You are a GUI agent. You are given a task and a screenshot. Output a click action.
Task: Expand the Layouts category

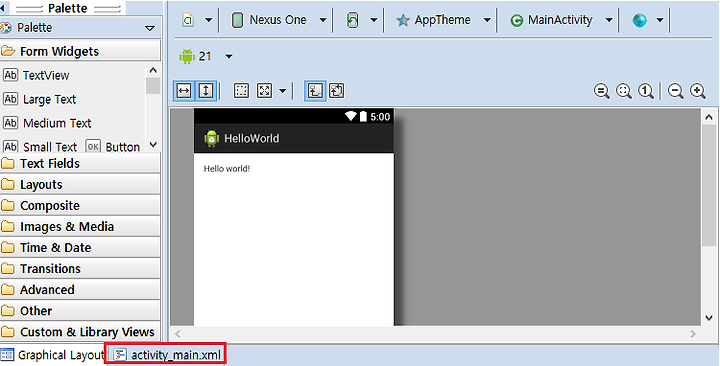(80, 185)
